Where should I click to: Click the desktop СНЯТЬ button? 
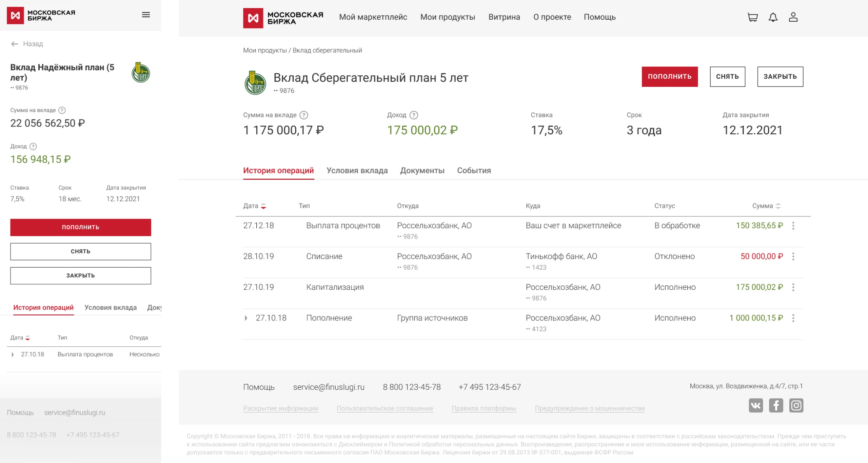(727, 77)
